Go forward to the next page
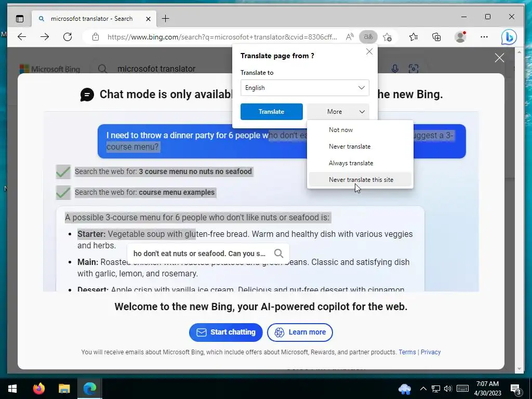This screenshot has height=399, width=532. [45, 37]
